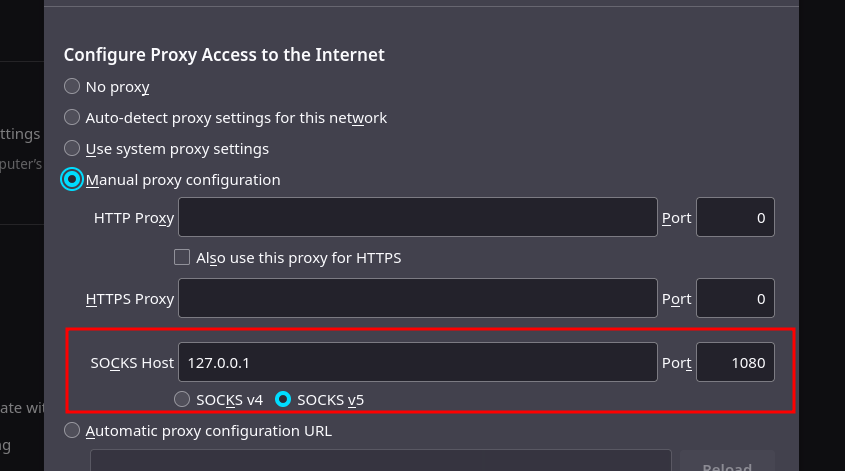
Task: Choose Auto-detect proxy settings for this network
Action: 72,117
